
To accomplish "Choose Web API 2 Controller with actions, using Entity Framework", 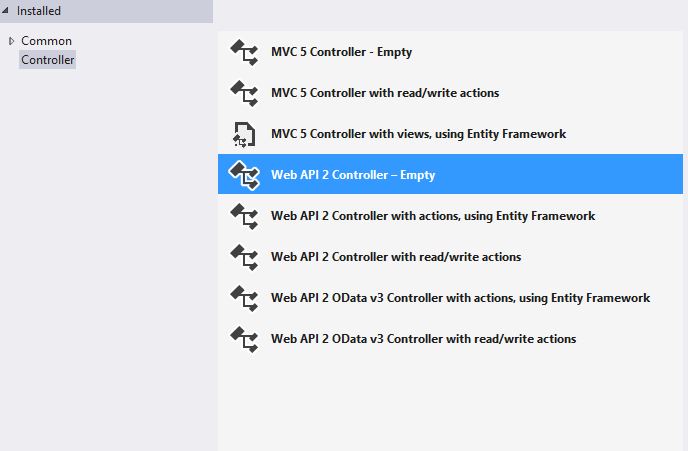I will pos(433,216).
